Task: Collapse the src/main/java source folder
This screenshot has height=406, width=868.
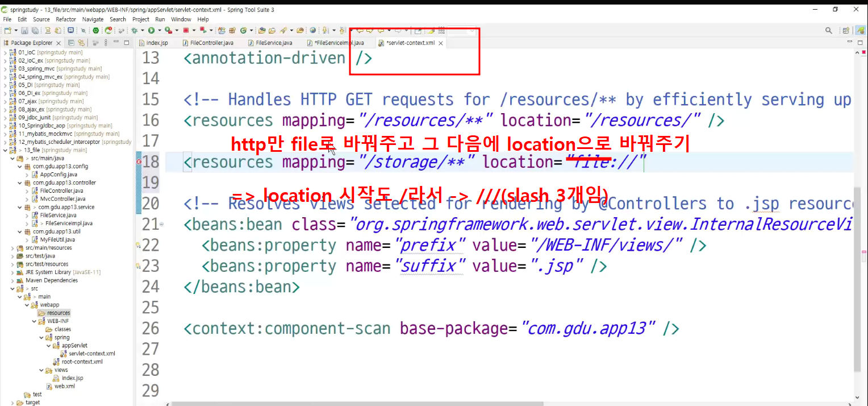Action: (12, 158)
